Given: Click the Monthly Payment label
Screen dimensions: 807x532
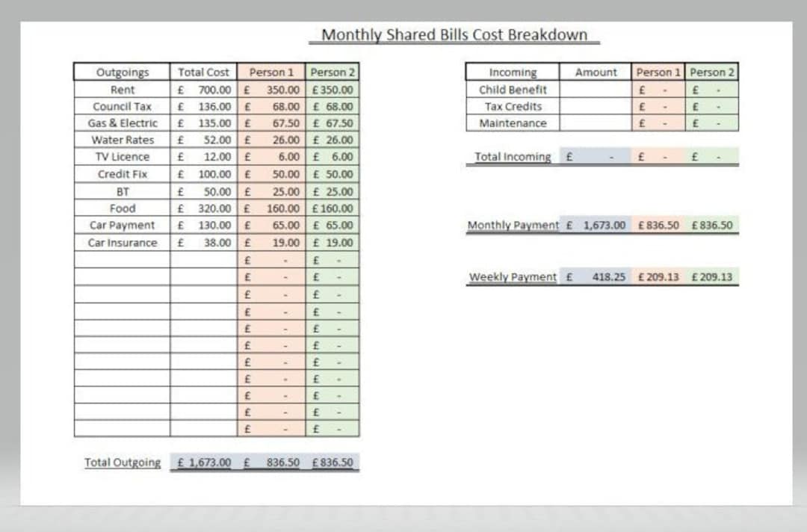Looking at the screenshot, I should (513, 225).
